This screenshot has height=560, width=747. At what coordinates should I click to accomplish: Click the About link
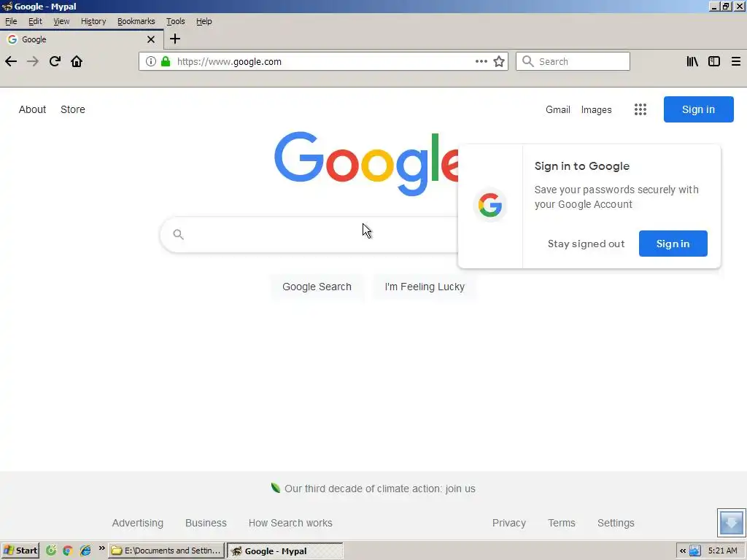[32, 109]
